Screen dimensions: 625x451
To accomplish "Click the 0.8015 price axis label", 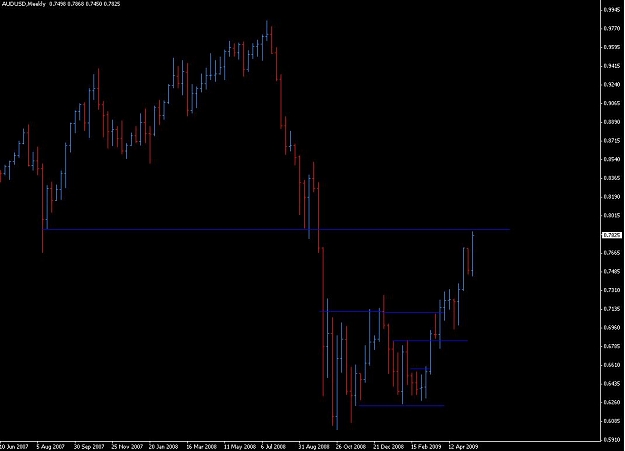I will [x=612, y=215].
